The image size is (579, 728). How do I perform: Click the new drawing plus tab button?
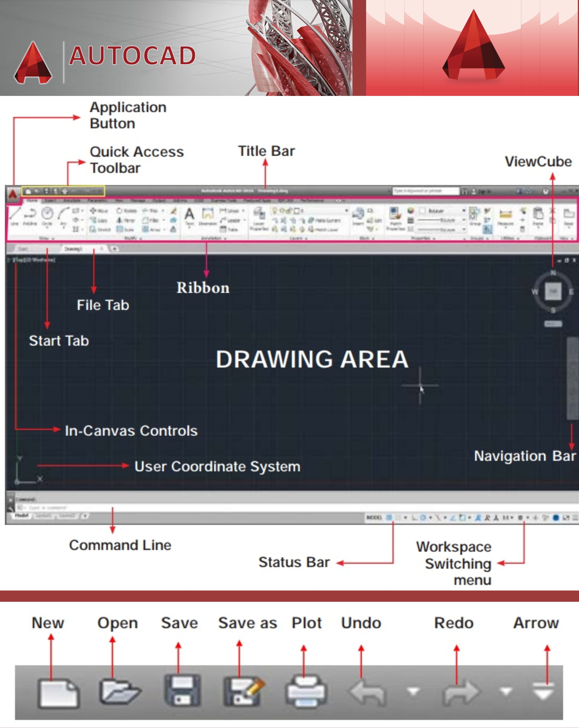click(x=115, y=249)
